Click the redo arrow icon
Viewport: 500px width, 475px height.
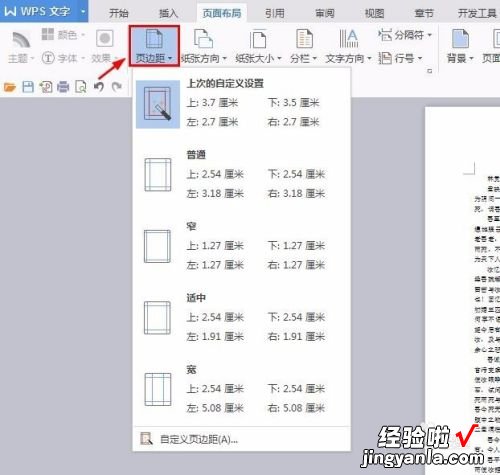[x=116, y=87]
